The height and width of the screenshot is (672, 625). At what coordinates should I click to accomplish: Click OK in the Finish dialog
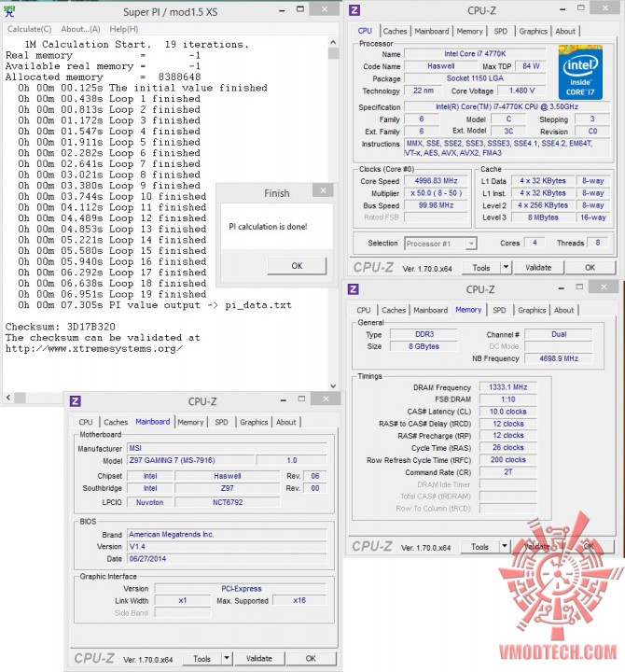pos(297,266)
